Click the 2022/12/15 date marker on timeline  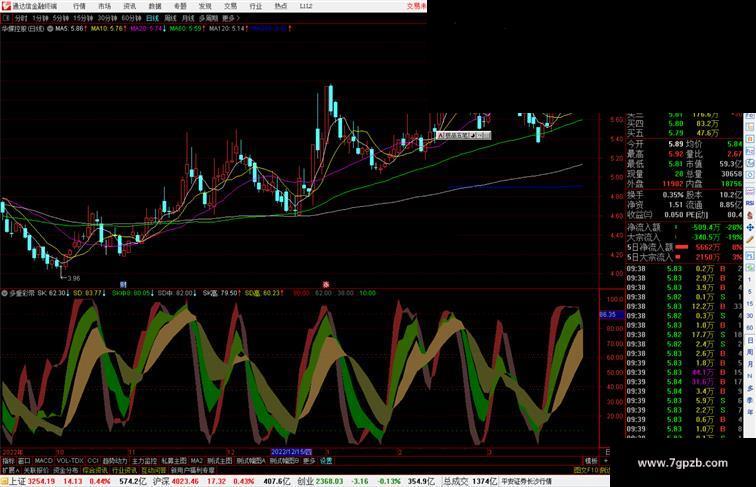[291, 452]
